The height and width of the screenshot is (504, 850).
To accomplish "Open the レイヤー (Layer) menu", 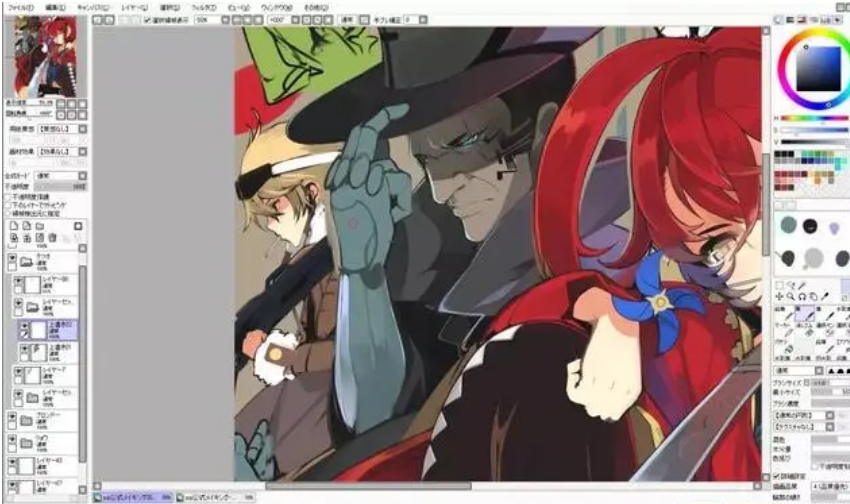I will (x=134, y=8).
